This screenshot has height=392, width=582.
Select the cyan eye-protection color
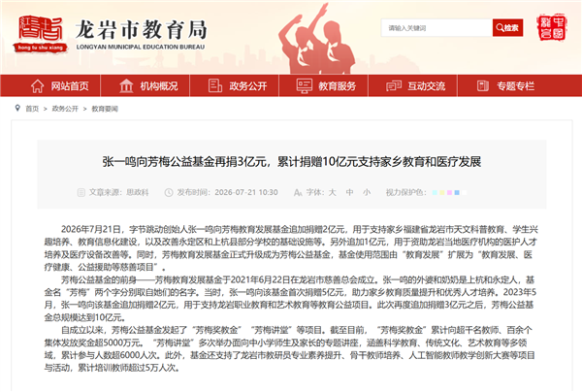[435, 193]
